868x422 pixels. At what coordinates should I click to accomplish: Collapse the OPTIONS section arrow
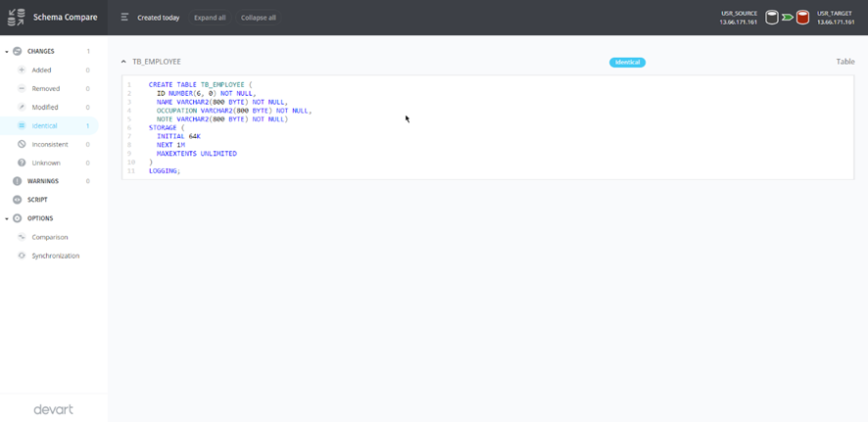point(6,218)
